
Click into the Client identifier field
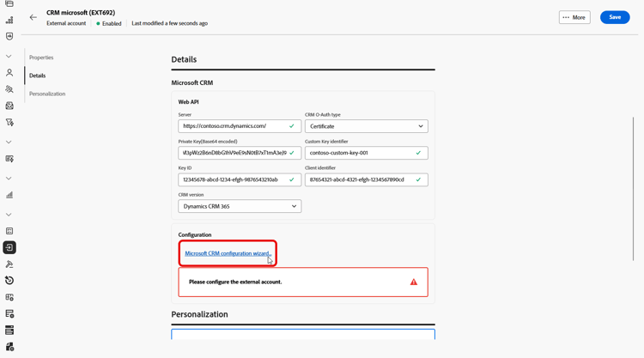pyautogui.click(x=367, y=179)
